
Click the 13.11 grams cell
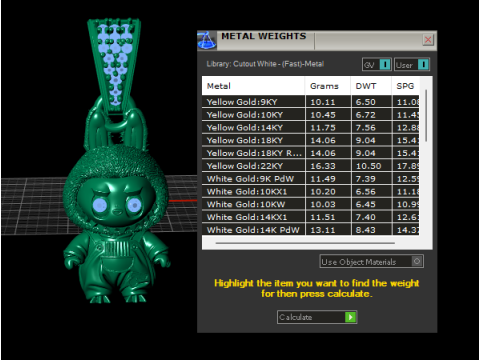pyautogui.click(x=328, y=230)
